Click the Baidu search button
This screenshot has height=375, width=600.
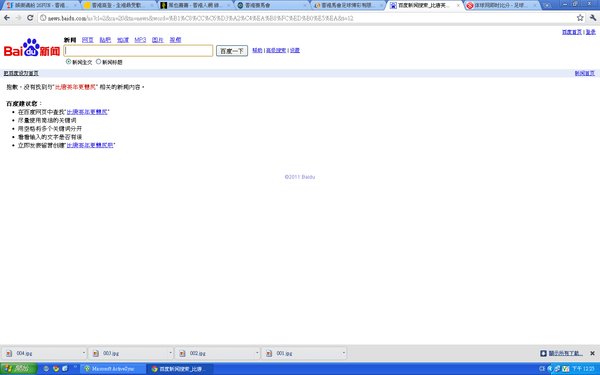coord(232,51)
